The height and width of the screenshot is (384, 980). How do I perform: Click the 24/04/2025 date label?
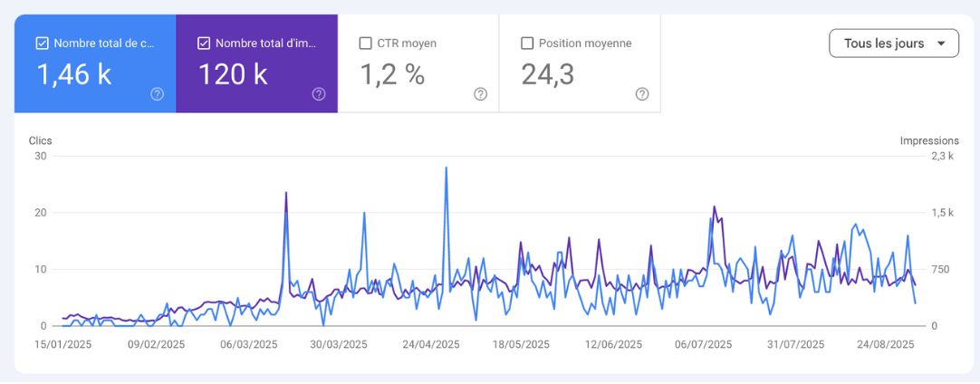point(431,344)
